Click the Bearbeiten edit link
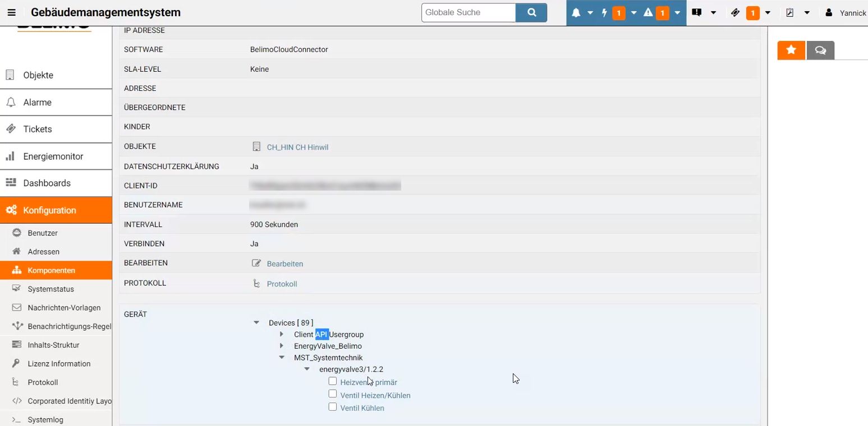The width and height of the screenshot is (868, 426). click(284, 263)
